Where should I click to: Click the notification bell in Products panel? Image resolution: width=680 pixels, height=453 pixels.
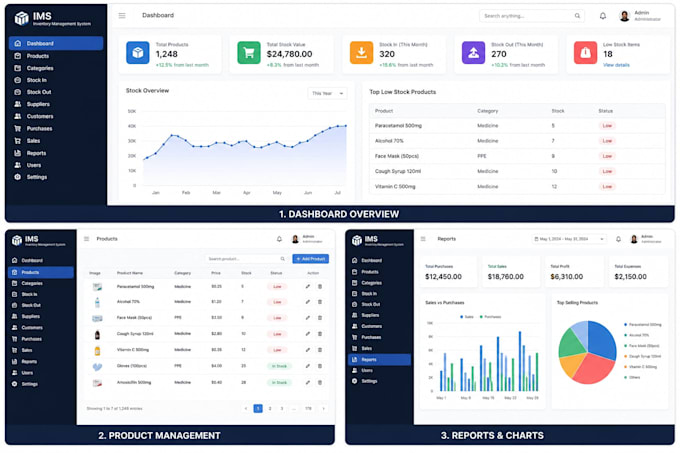coord(279,239)
